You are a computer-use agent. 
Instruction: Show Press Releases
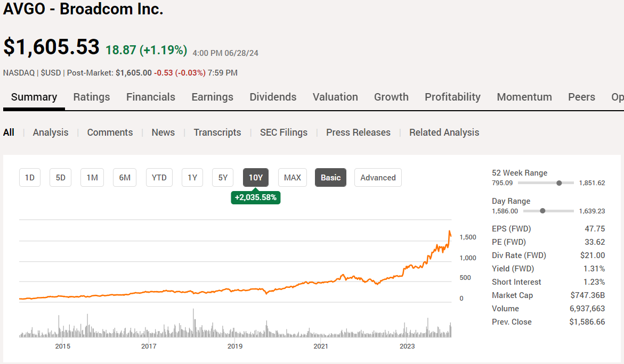tap(358, 133)
